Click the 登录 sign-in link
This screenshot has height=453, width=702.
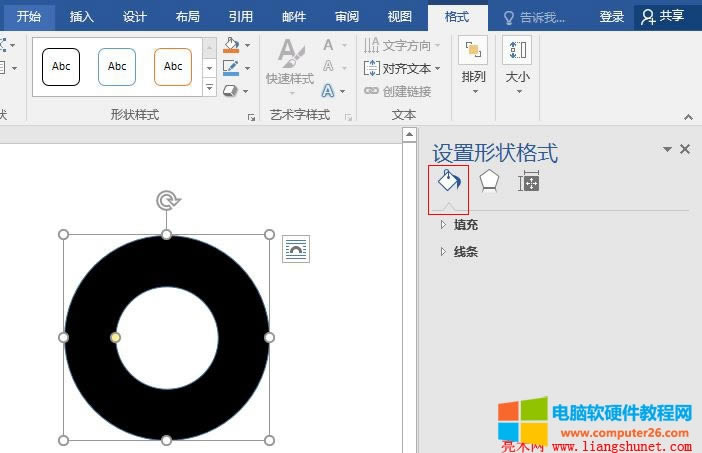612,16
